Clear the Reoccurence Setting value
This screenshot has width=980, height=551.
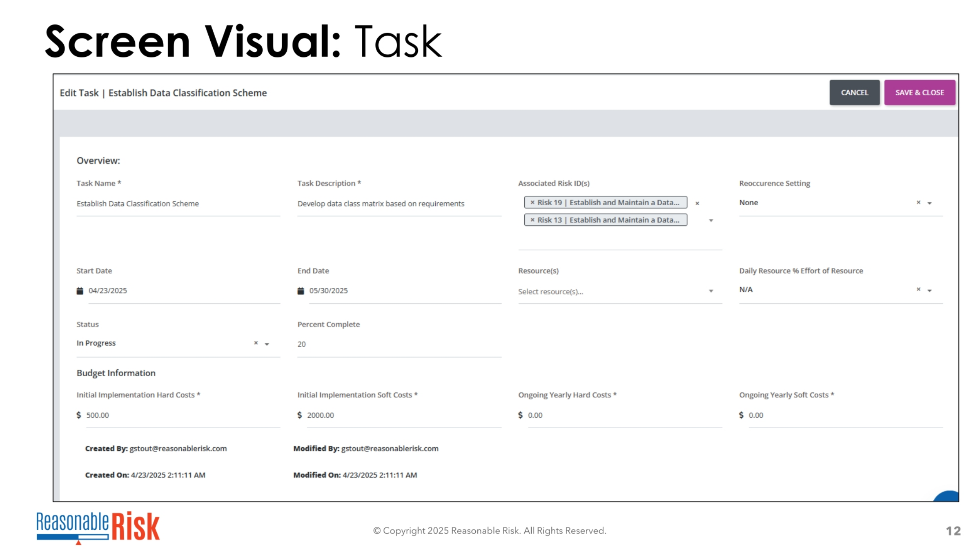(x=918, y=202)
